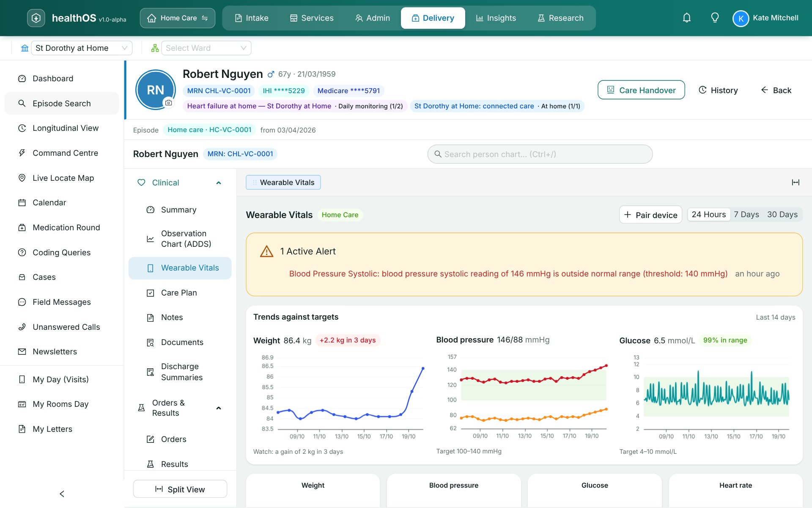Click the blood pressure alert message
The width and height of the screenshot is (812, 508).
[x=508, y=274]
